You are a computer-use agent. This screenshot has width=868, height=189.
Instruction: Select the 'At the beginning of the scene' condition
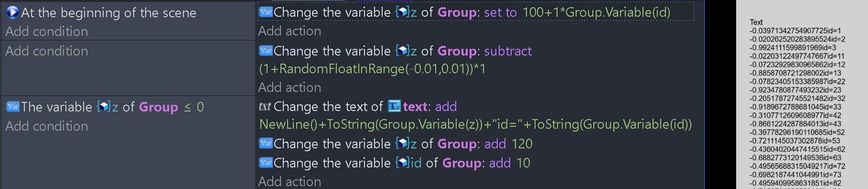click(108, 13)
